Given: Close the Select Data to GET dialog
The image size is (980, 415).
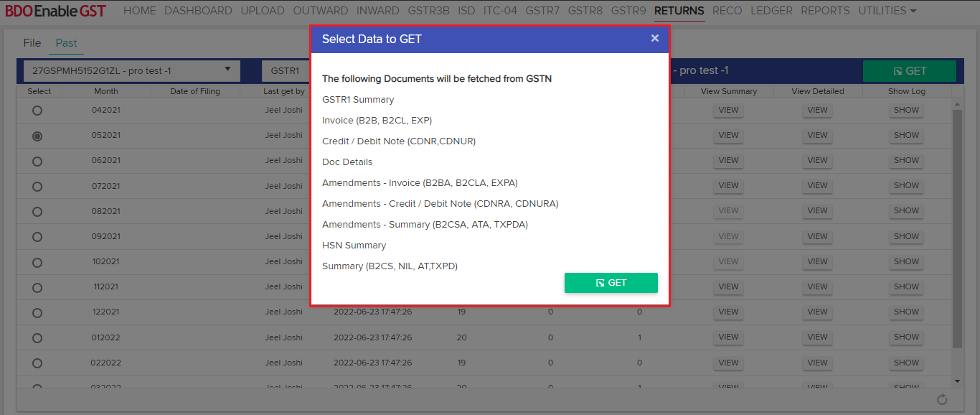Looking at the screenshot, I should click(x=654, y=39).
